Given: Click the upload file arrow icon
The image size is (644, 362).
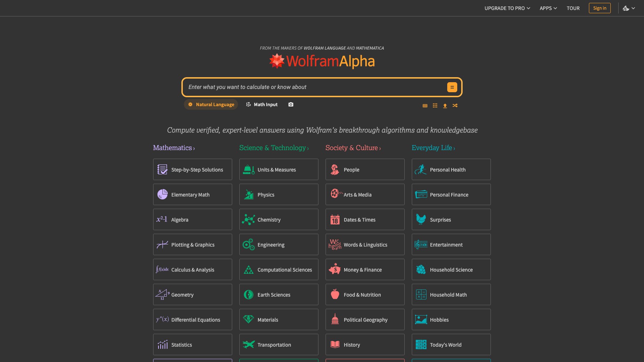Looking at the screenshot, I should coord(445,106).
